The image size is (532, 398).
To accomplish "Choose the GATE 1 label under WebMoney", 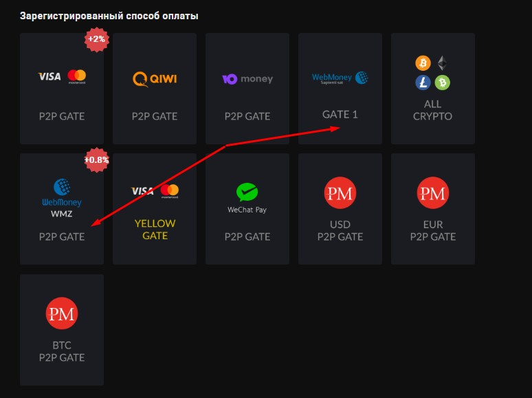I will coord(340,114).
